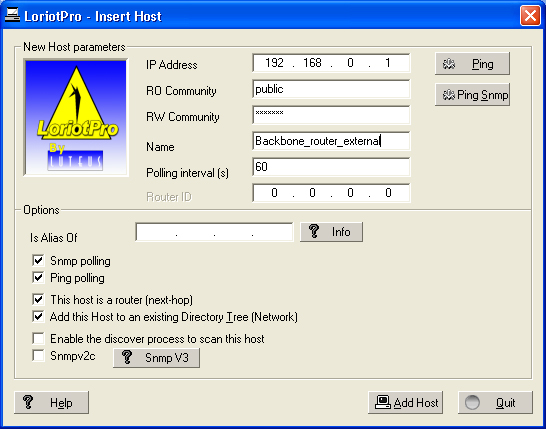Toggle 'This host is a router (next-hop)' checkbox

(38, 299)
